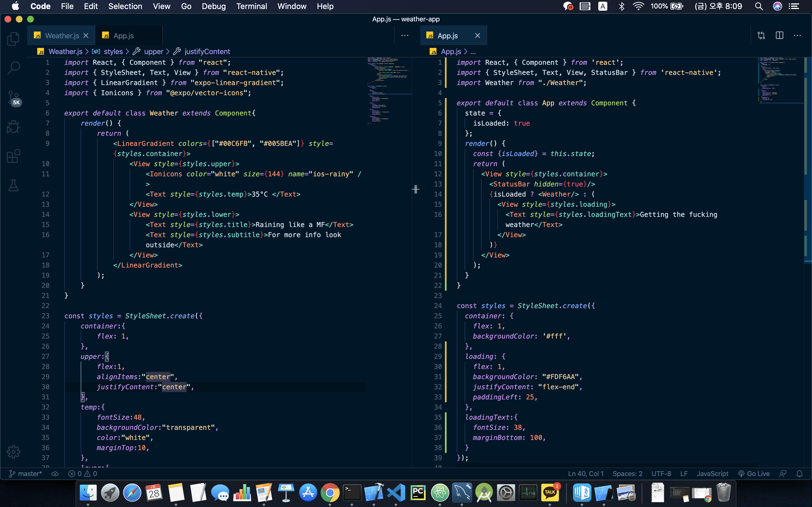The height and width of the screenshot is (507, 812).
Task: Expand the upper breadcrumb segment
Action: click(153, 51)
